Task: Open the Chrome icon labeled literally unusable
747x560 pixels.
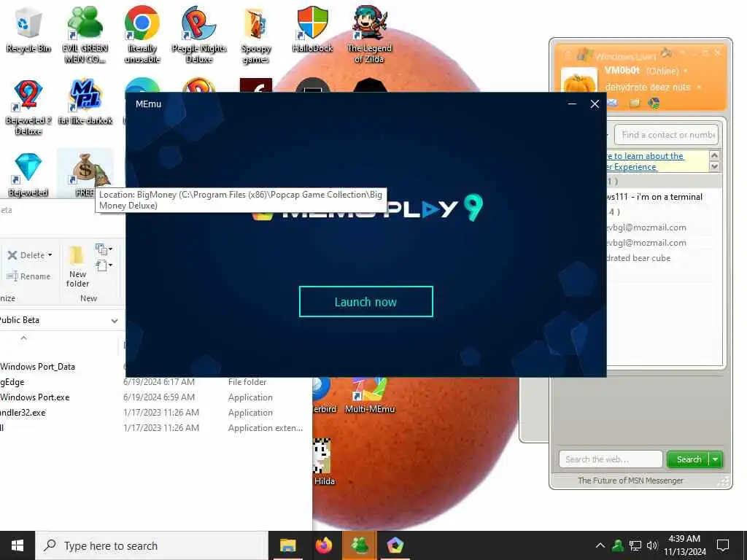Action: [x=142, y=34]
